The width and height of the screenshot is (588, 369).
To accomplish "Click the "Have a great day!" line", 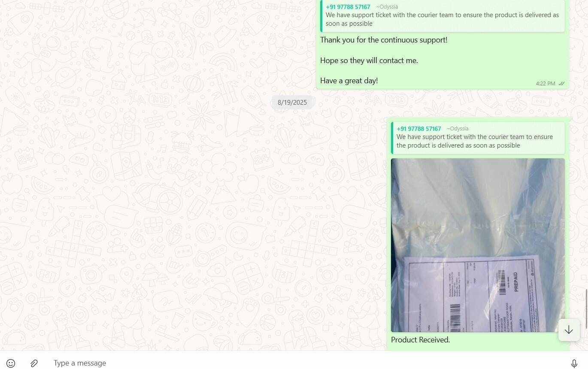I will tap(349, 81).
